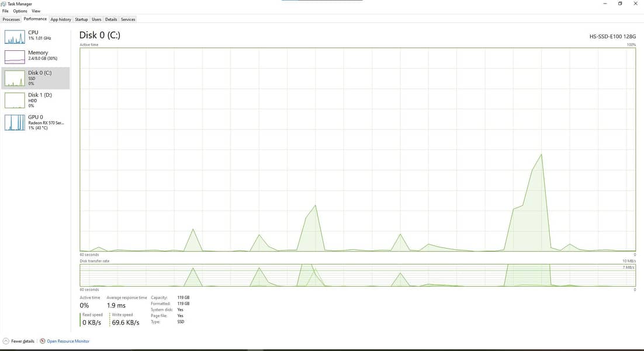Click the "HDD" label under Disk 1 (D:)
Viewport: 644px width, 351px height.
[x=33, y=101]
